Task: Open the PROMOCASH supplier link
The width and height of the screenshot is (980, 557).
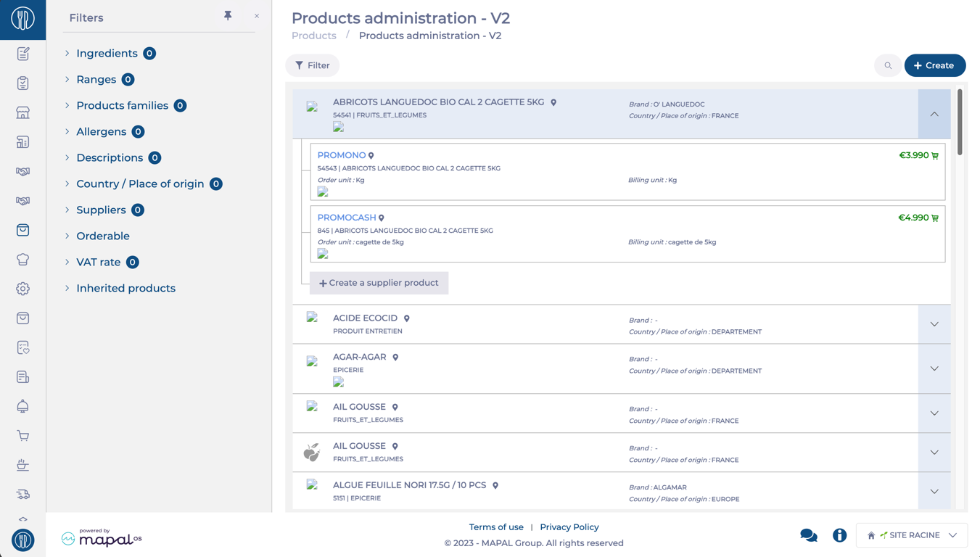Action: point(347,218)
